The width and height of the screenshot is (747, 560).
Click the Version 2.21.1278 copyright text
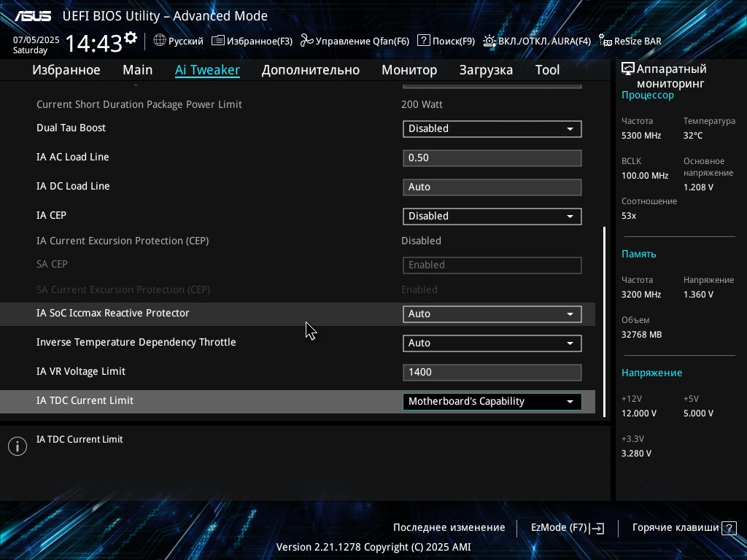pyautogui.click(x=373, y=547)
